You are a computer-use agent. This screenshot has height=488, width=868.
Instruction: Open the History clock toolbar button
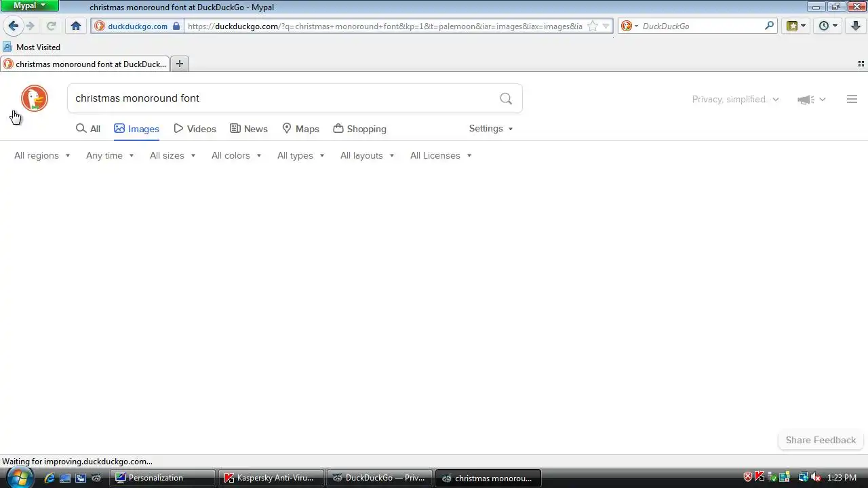[827, 26]
